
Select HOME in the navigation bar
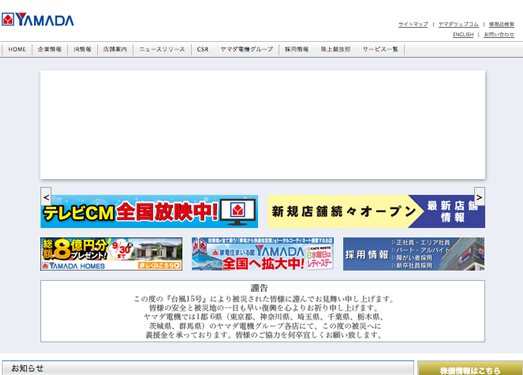[17, 49]
